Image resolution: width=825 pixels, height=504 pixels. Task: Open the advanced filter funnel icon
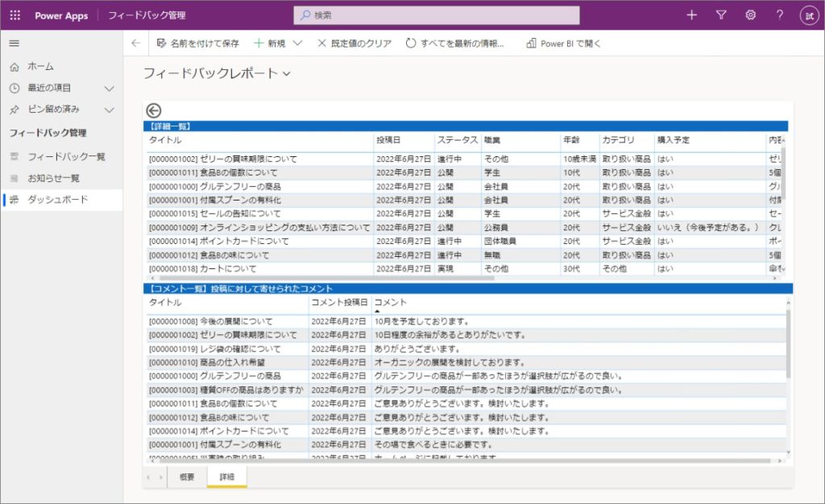[721, 15]
